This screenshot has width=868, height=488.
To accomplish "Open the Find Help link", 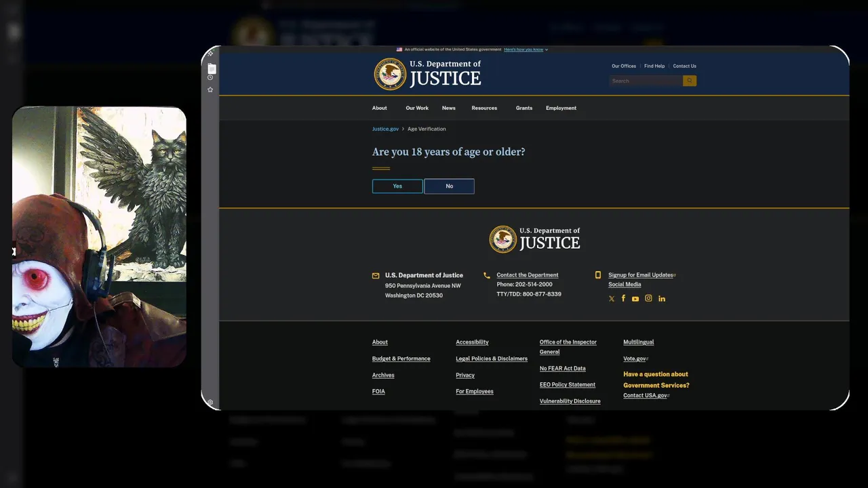I will pos(654,66).
